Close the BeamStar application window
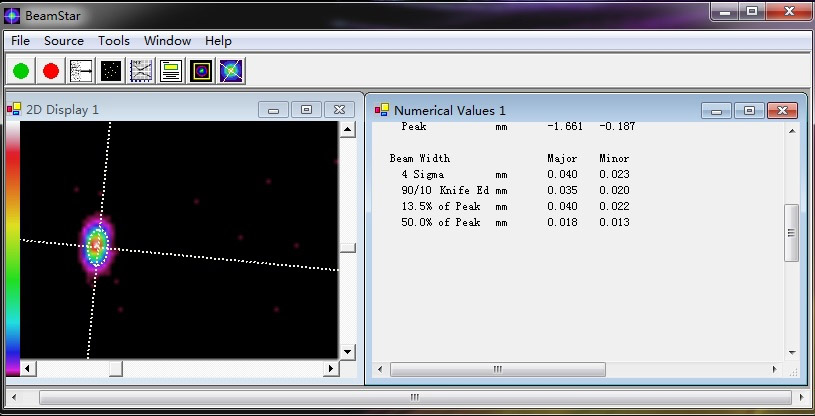The width and height of the screenshot is (815, 416). [789, 12]
